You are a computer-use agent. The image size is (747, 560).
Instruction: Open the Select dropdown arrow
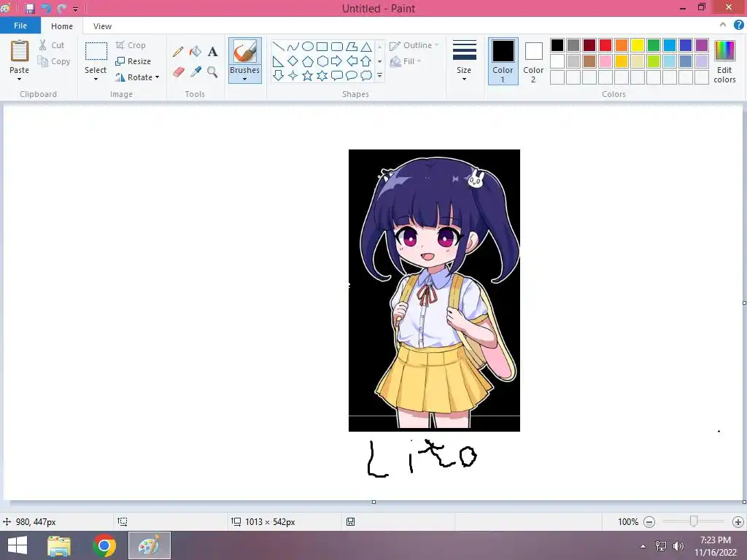[x=96, y=79]
